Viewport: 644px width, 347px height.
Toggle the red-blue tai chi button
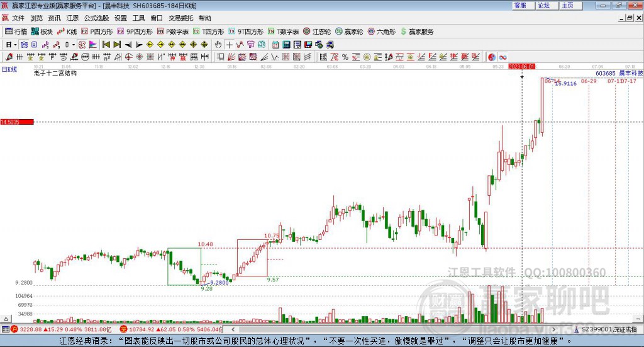(x=492, y=57)
